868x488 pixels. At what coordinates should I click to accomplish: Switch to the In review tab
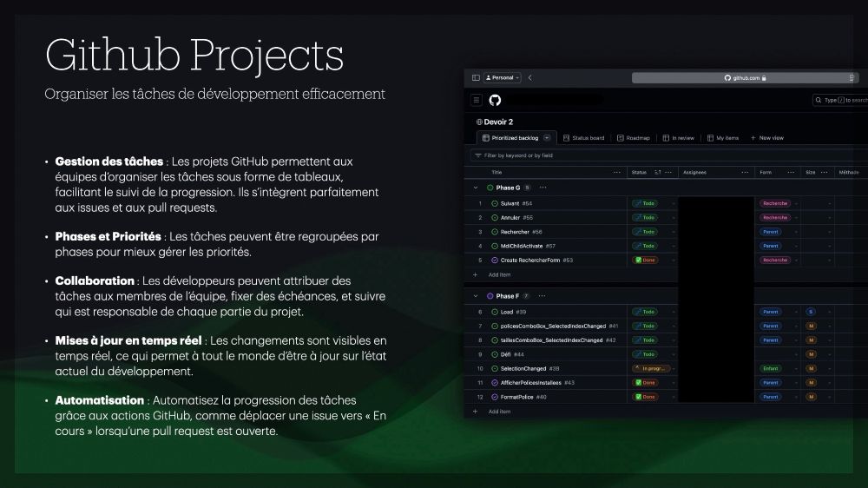pyautogui.click(x=678, y=138)
